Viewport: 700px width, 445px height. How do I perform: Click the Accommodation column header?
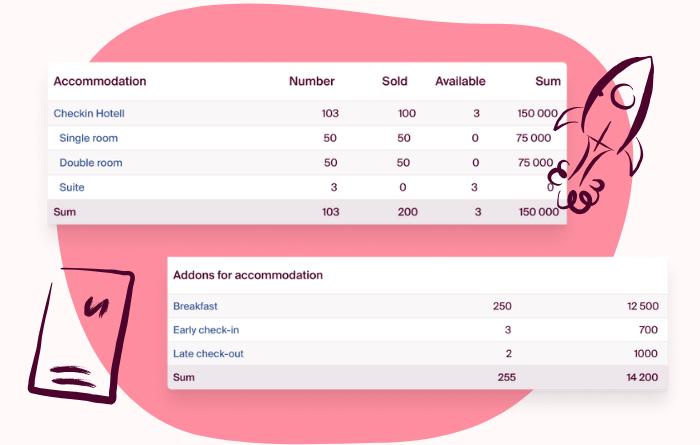pyautogui.click(x=100, y=81)
